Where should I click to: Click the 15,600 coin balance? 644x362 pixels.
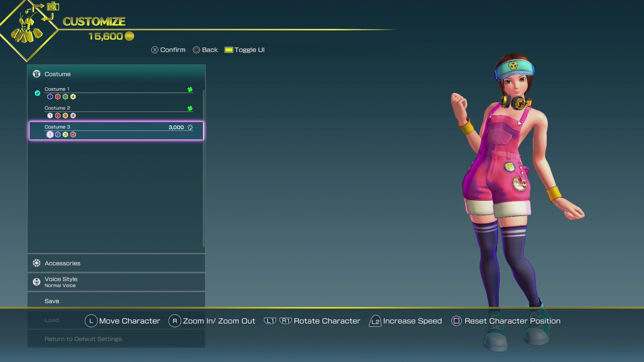click(x=106, y=36)
